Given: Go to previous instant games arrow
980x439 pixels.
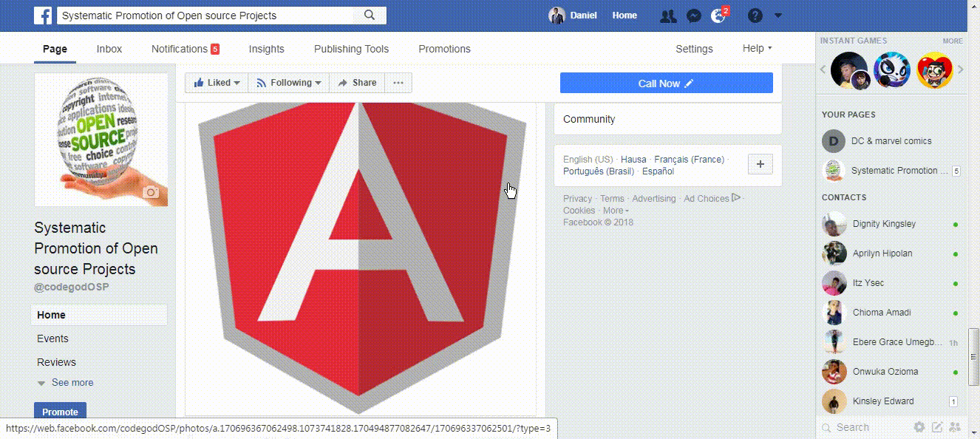Looking at the screenshot, I should (823, 69).
